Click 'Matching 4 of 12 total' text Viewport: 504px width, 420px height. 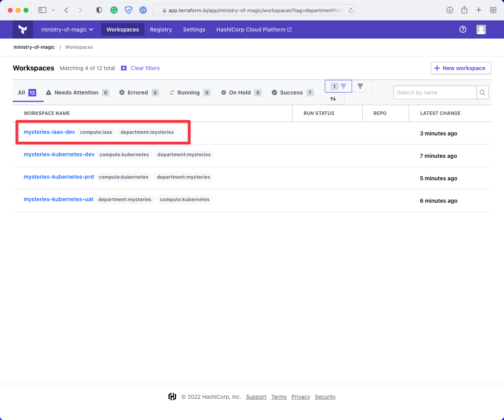87,68
